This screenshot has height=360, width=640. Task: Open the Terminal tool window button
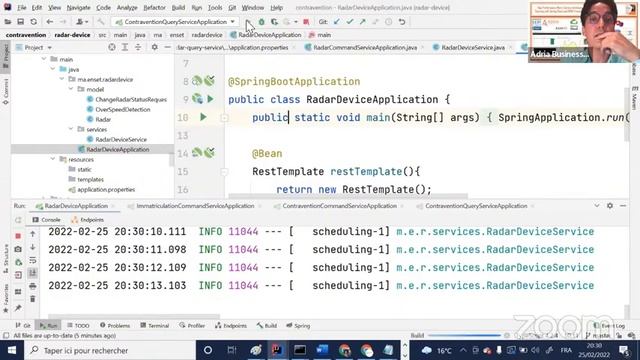[155, 325]
